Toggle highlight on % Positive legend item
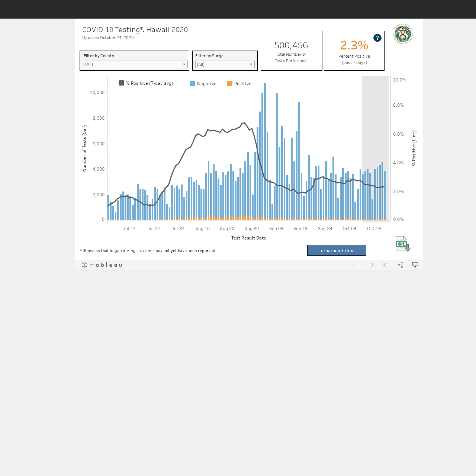The image size is (476, 476). coord(146,83)
